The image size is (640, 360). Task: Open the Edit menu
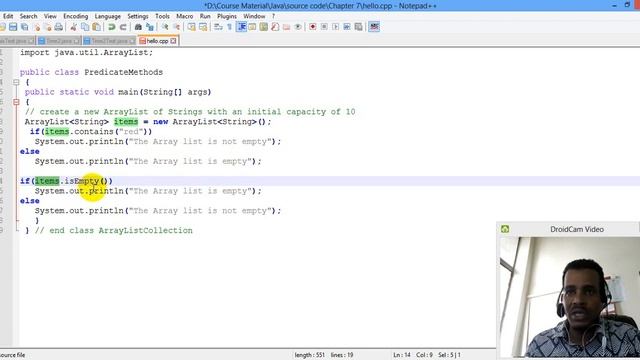click(8, 16)
